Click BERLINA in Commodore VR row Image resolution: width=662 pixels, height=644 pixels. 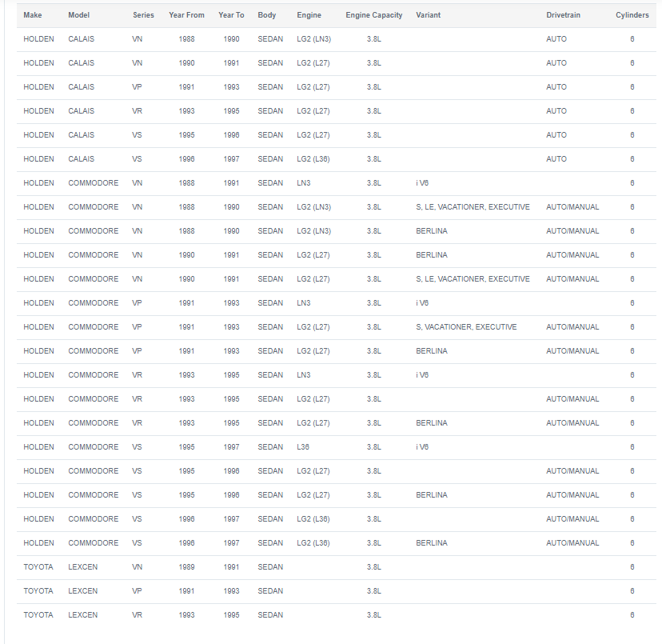coord(432,423)
